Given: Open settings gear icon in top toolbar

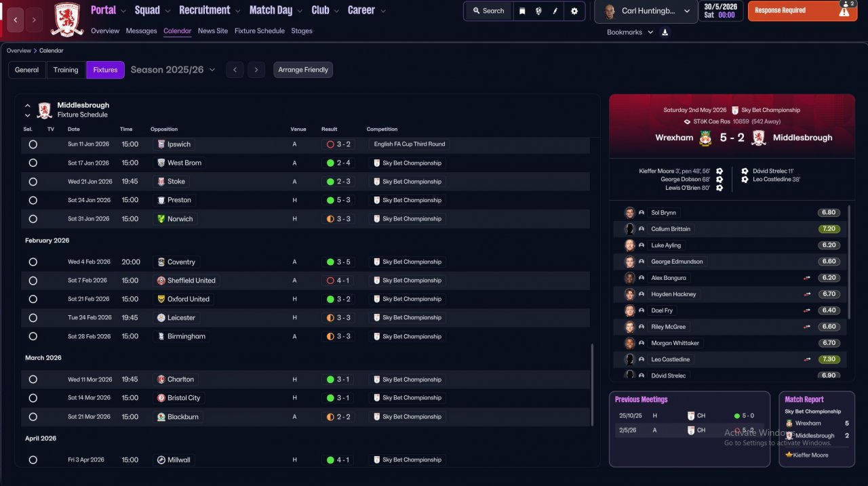Looking at the screenshot, I should point(574,11).
